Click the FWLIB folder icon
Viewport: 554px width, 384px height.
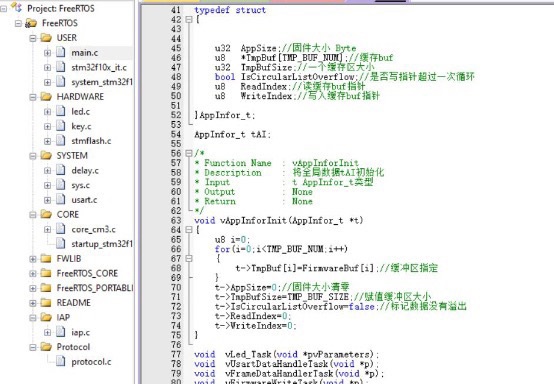(46, 259)
